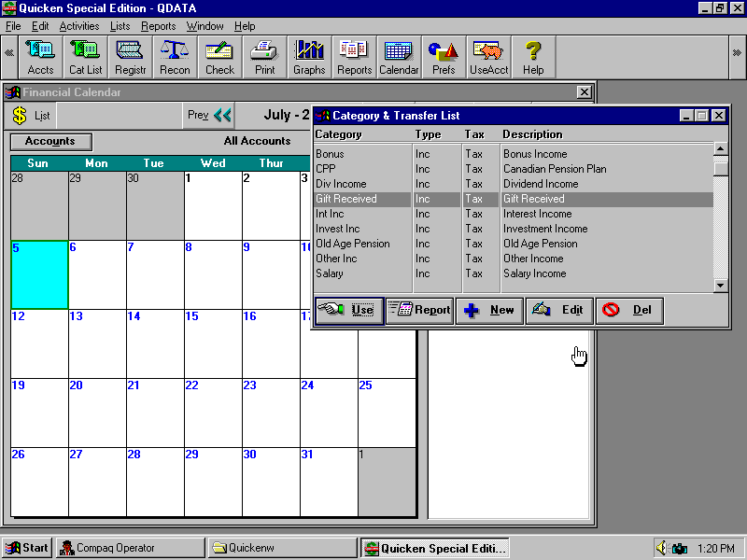Open the Cat List toolbar icon
Viewport: 747px width, 560px height.
86,57
